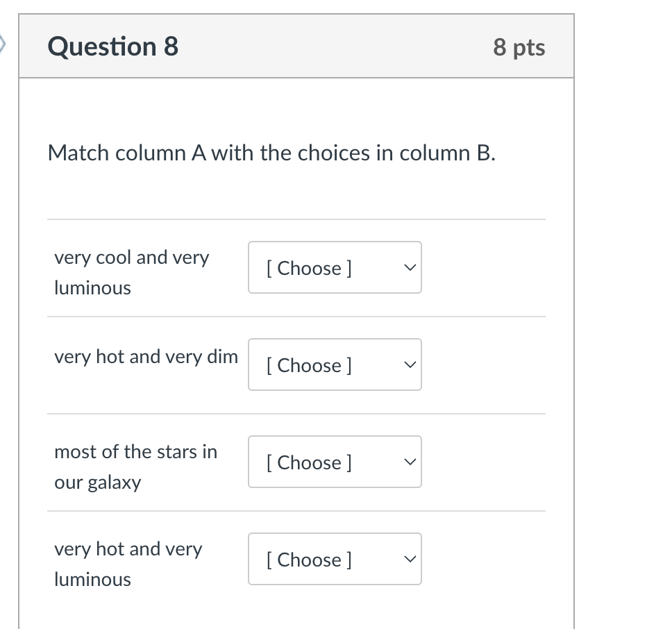The height and width of the screenshot is (629, 672).
Task: Click the Question 8 header bar
Action: 297,46
